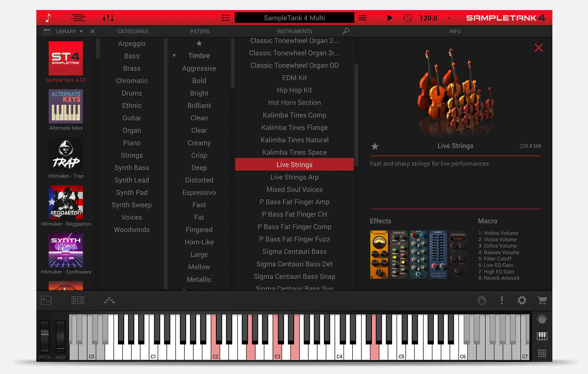This screenshot has width=588, height=374.
Task: Toggle the Aggressive timbre filter
Action: click(x=199, y=68)
